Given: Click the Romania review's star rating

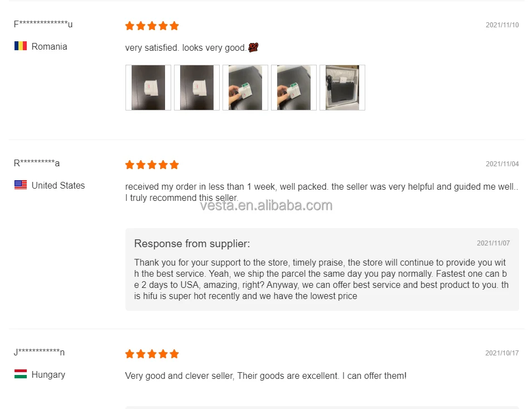Looking at the screenshot, I should coord(152,26).
